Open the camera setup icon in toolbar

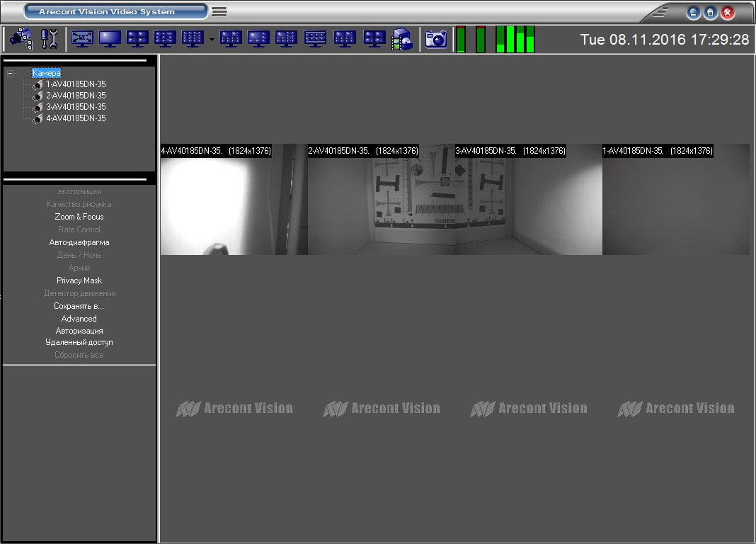[21, 39]
